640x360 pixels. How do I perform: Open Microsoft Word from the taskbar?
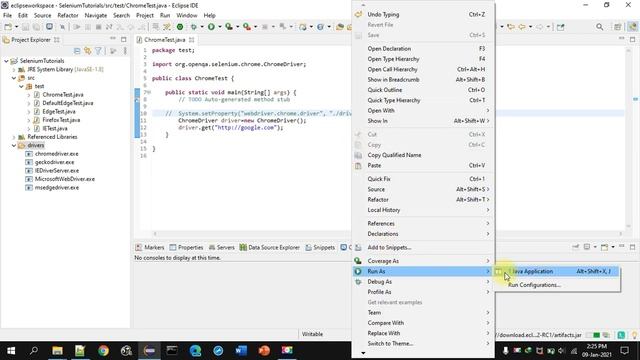241,350
